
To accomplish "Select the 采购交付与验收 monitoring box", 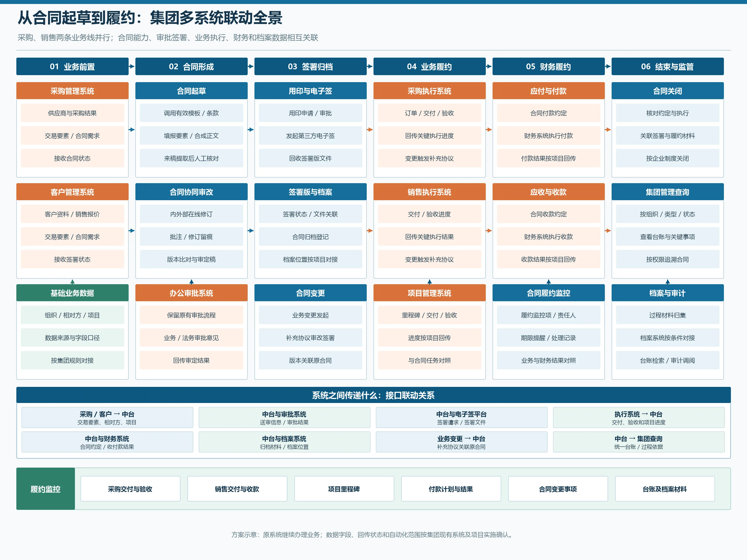I will click(130, 489).
